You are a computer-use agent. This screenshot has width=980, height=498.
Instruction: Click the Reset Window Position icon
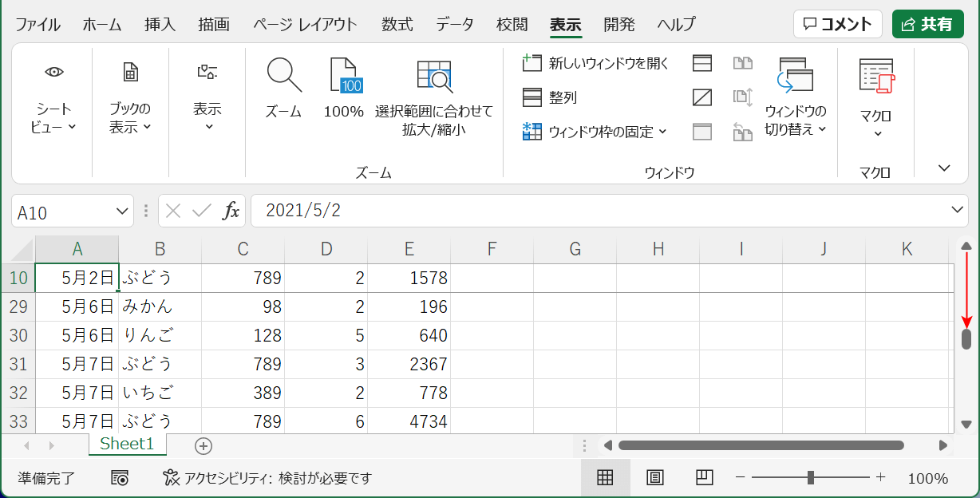coord(743,132)
